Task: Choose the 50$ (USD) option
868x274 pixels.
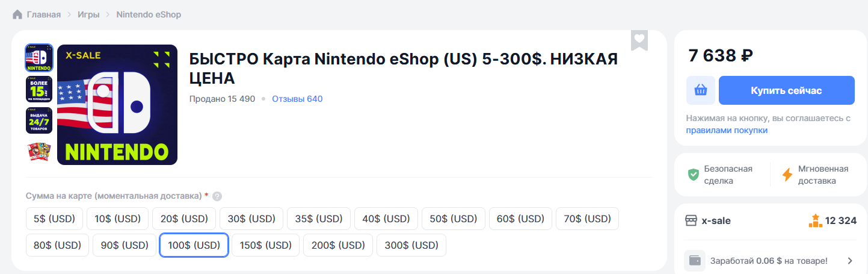Action: click(453, 219)
